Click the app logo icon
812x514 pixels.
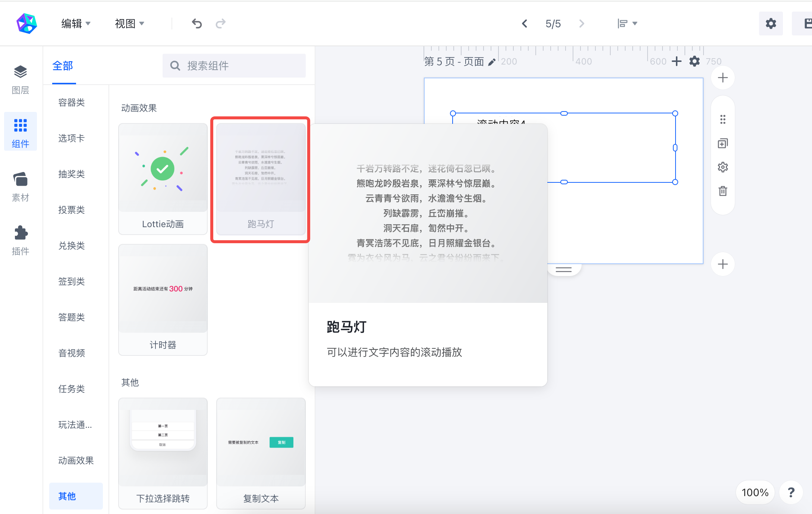pos(27,23)
